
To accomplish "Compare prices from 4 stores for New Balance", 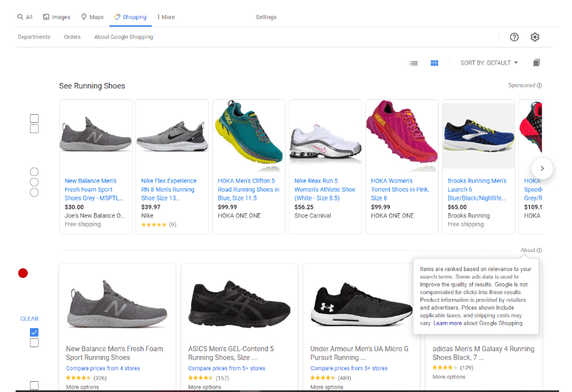I will [x=103, y=368].
